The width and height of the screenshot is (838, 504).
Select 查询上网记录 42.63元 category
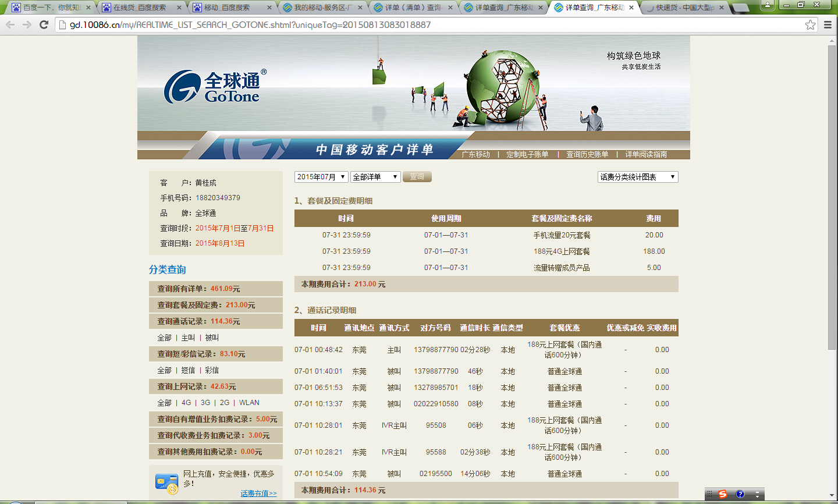pos(216,386)
